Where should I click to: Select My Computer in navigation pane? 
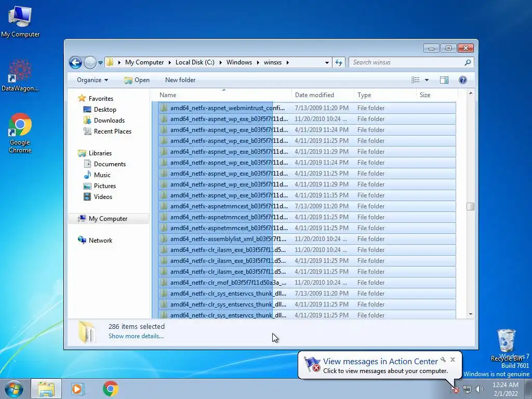tap(108, 219)
